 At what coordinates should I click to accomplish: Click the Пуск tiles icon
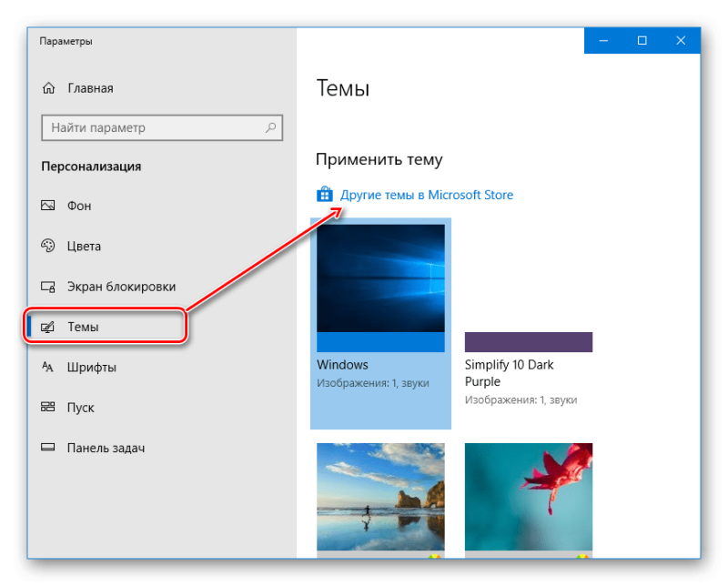click(x=48, y=408)
